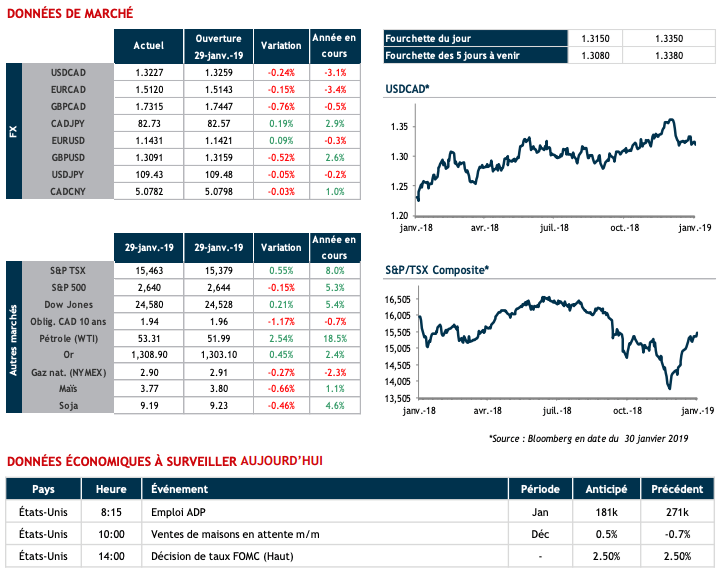Select Pétrole (WTI) variation 2.54%
728x580 pixels.
pyautogui.click(x=281, y=340)
